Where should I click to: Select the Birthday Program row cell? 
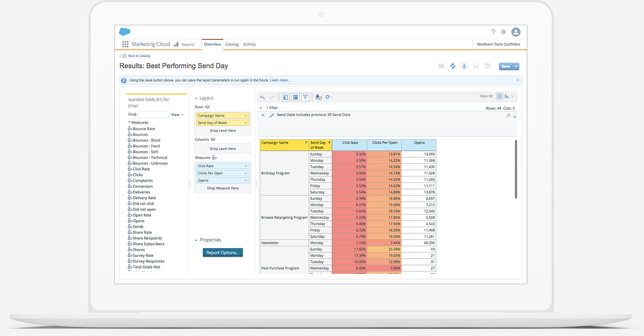click(284, 173)
